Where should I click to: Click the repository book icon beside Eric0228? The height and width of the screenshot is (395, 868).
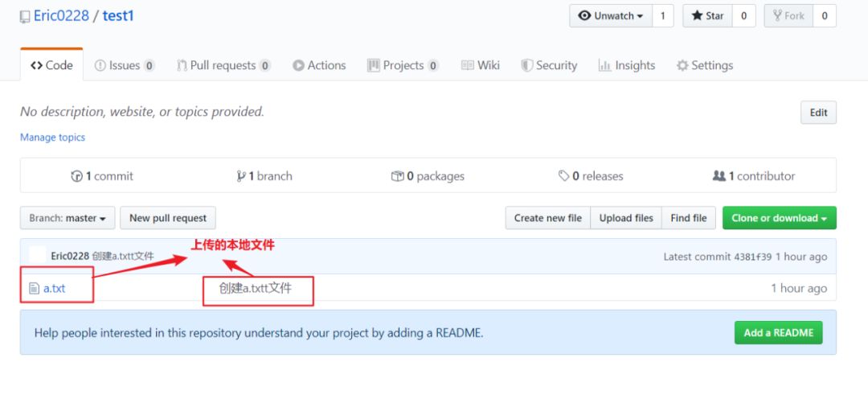[x=25, y=17]
